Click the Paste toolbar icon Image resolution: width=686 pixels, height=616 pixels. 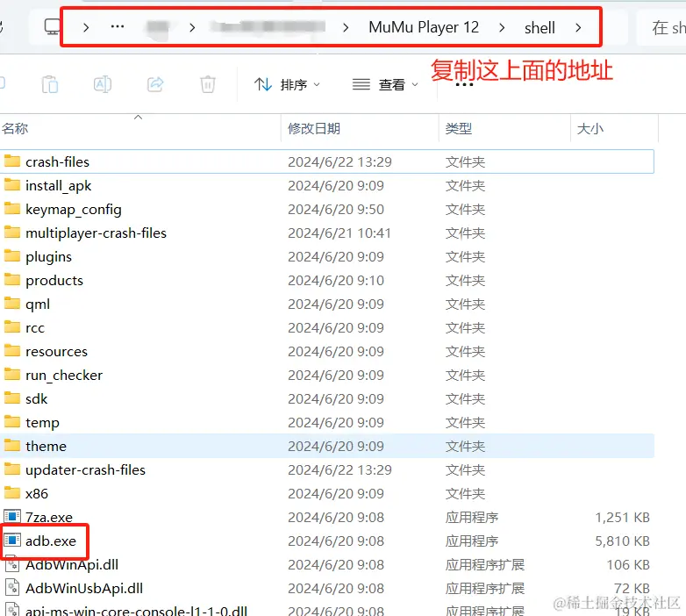(x=50, y=84)
